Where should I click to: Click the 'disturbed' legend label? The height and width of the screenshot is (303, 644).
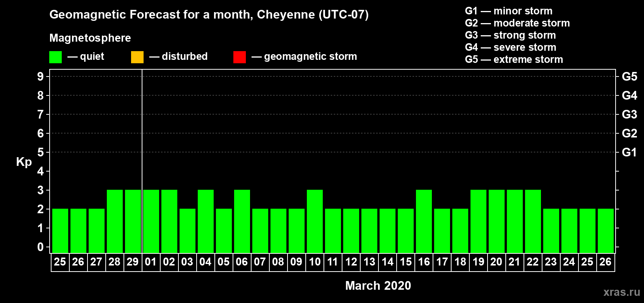pos(184,56)
